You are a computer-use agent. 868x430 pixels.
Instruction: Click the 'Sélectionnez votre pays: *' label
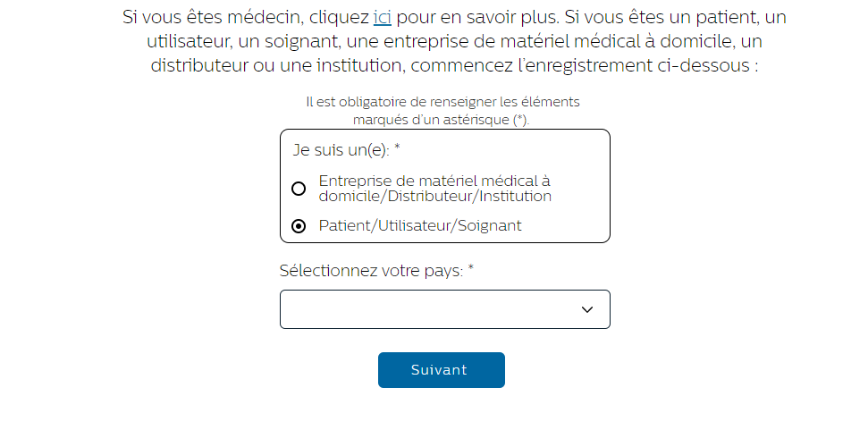377,271
